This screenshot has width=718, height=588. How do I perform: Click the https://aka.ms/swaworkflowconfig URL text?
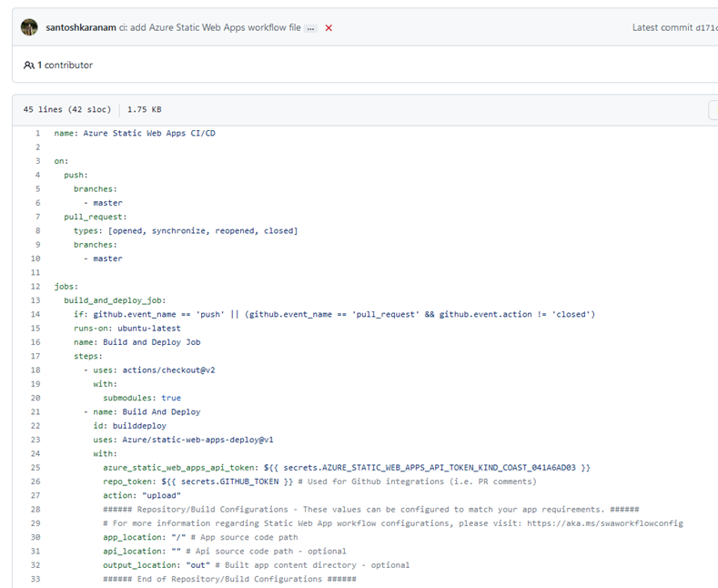coord(605,523)
